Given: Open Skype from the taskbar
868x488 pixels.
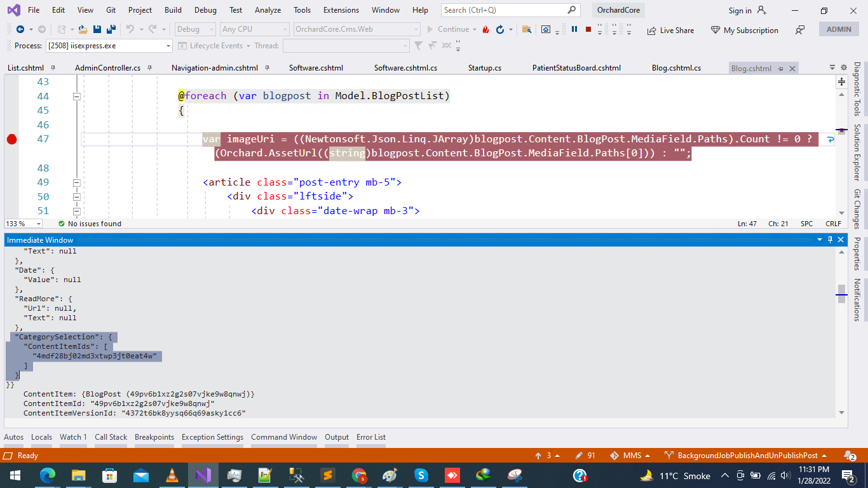Looking at the screenshot, I should 421,475.
